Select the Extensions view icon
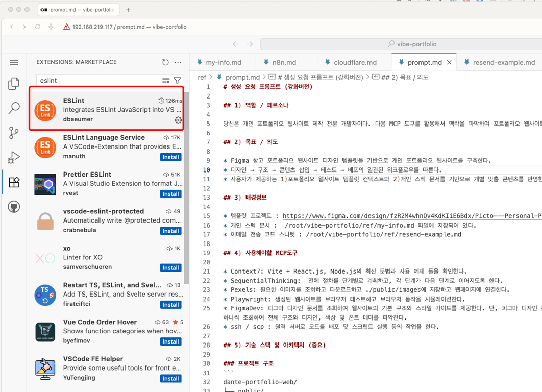Screen dimensions: 542x392 14,182
